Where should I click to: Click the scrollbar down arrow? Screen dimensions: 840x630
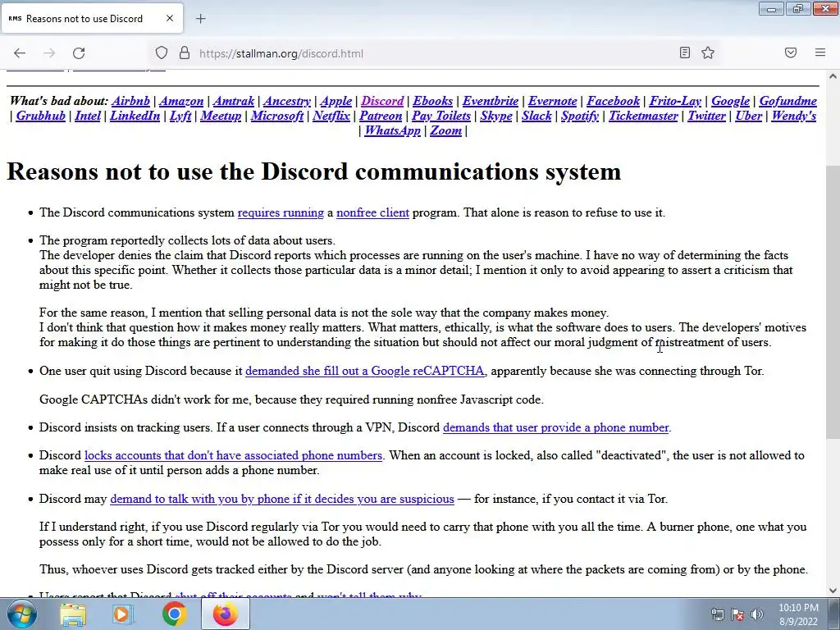833,591
